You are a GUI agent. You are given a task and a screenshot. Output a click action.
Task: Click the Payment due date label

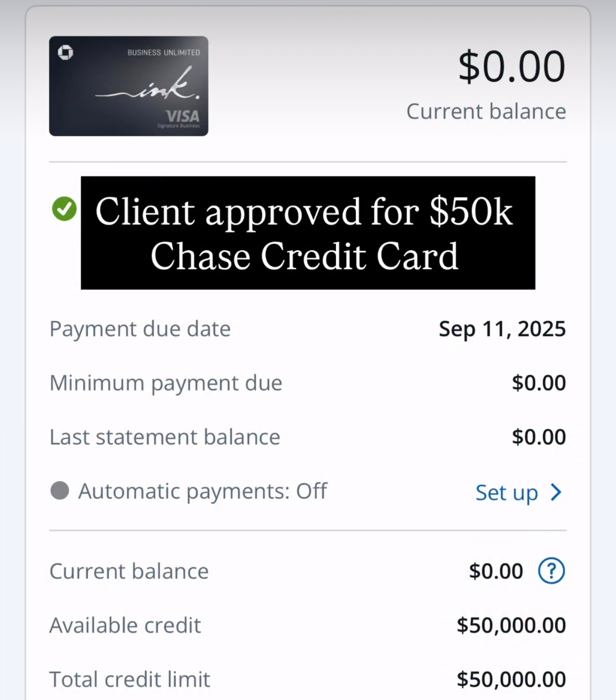tap(140, 329)
